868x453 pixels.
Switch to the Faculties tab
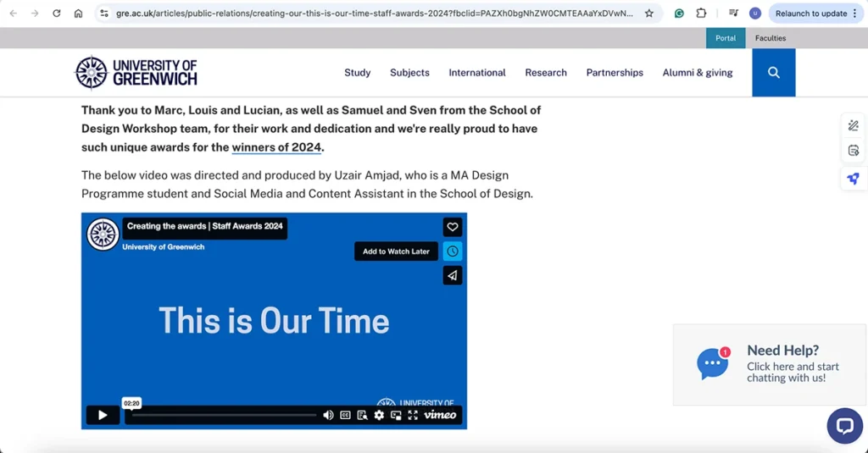(771, 38)
